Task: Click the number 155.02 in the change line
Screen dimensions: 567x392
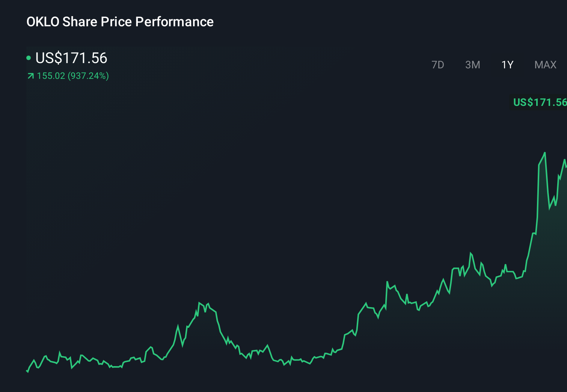Action: (51, 76)
